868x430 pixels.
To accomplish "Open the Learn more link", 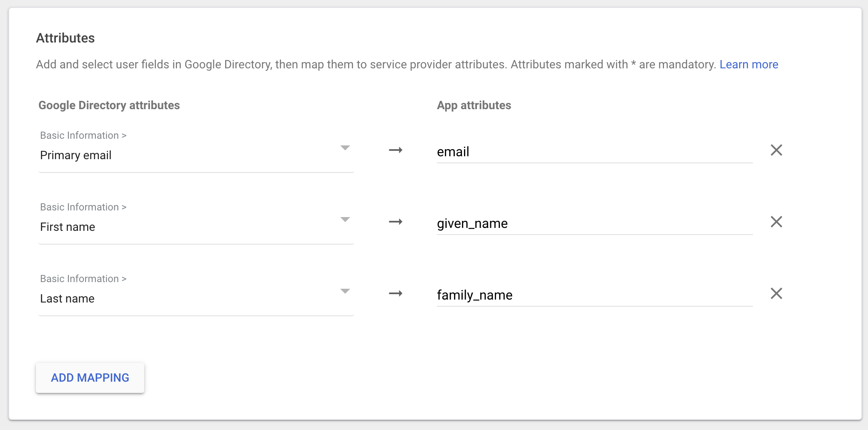I will pos(749,65).
